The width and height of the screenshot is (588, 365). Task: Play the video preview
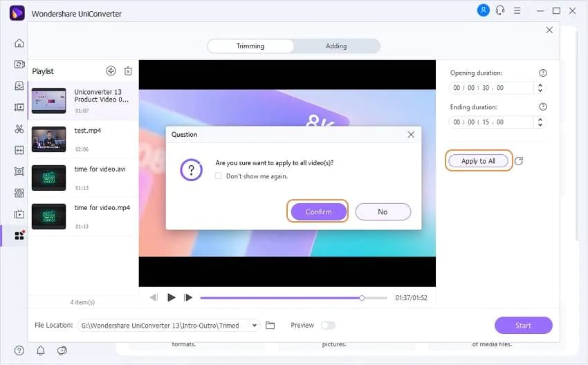172,297
